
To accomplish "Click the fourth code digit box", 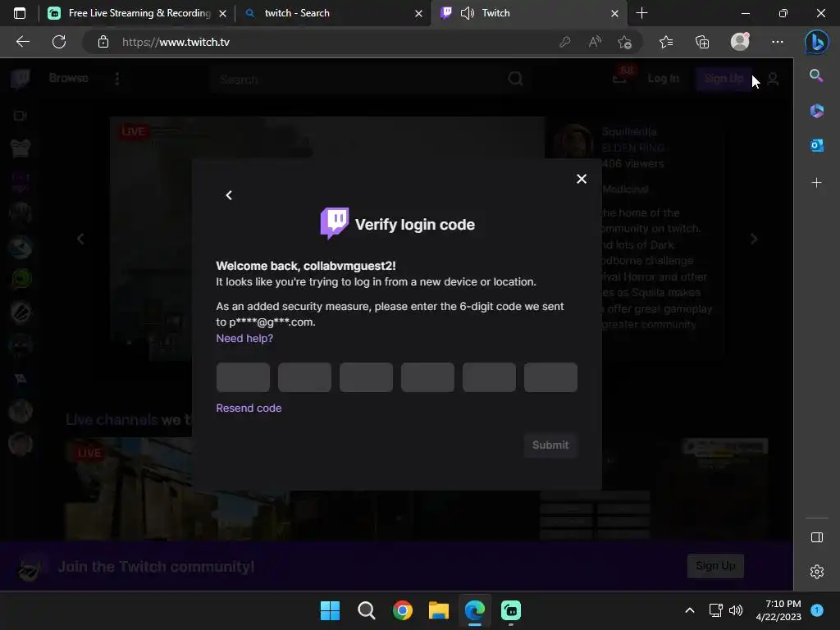I will [427, 377].
